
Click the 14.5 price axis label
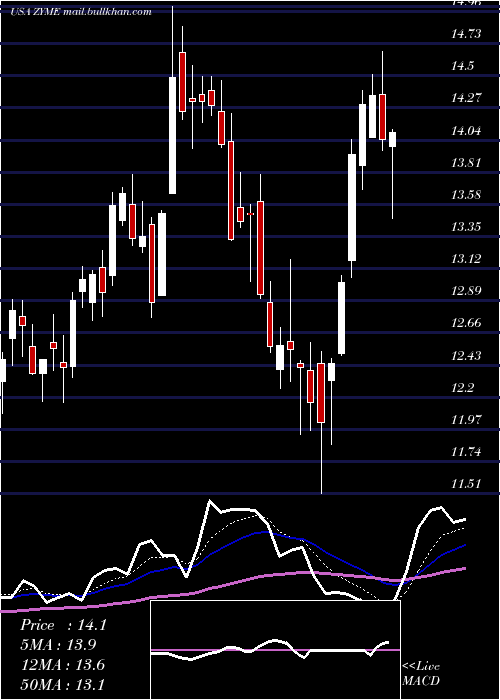[x=462, y=66]
